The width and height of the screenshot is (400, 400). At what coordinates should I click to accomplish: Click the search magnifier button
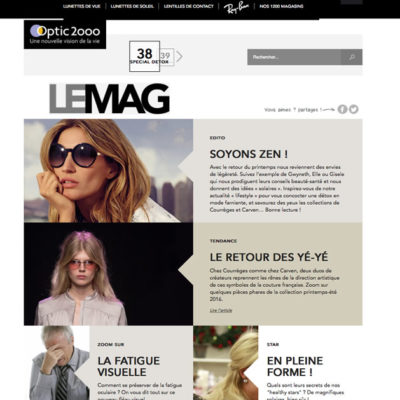(352, 57)
